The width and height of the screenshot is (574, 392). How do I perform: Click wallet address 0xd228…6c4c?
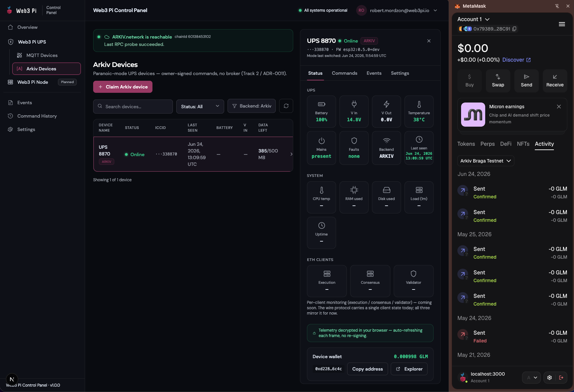tap(328, 369)
